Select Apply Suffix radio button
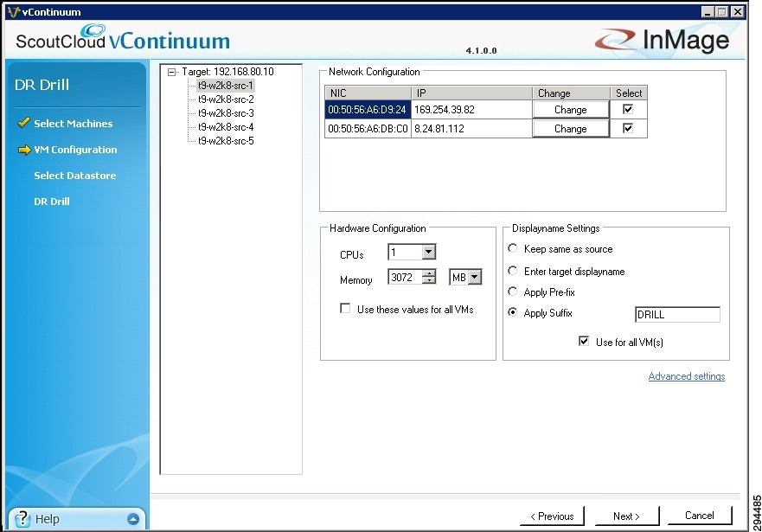The height and width of the screenshot is (532, 762). click(512, 312)
